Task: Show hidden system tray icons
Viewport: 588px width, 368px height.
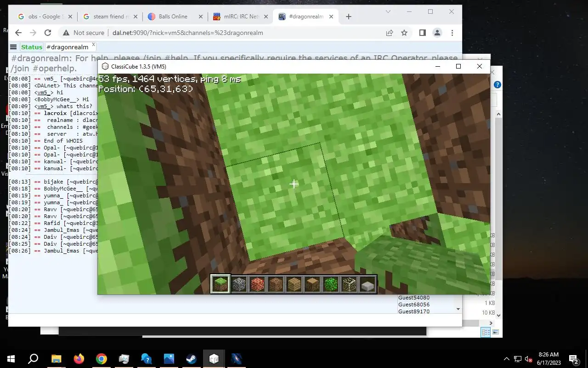Action: 507,359
